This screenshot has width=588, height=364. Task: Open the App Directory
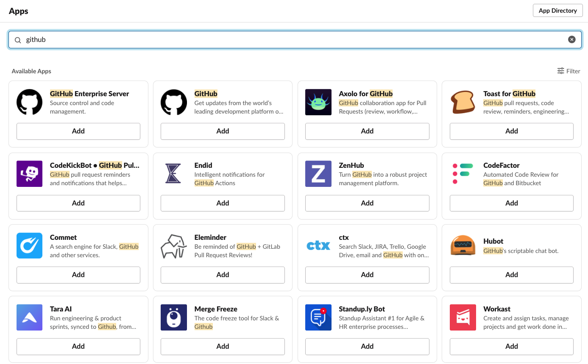pyautogui.click(x=557, y=11)
